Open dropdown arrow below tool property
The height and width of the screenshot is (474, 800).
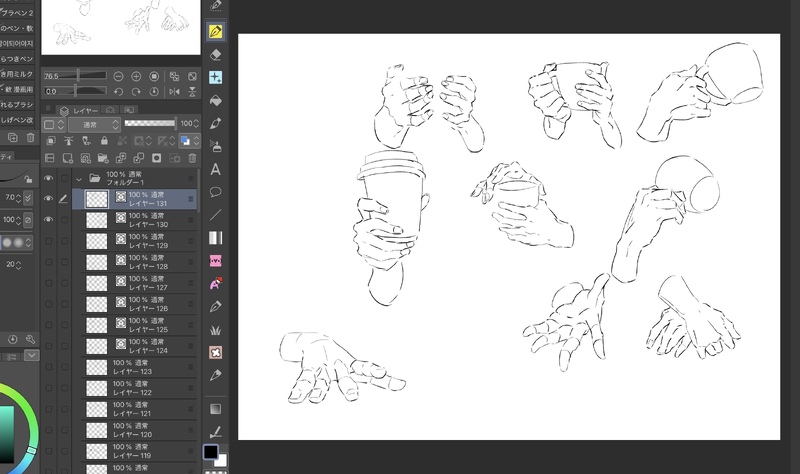32,355
